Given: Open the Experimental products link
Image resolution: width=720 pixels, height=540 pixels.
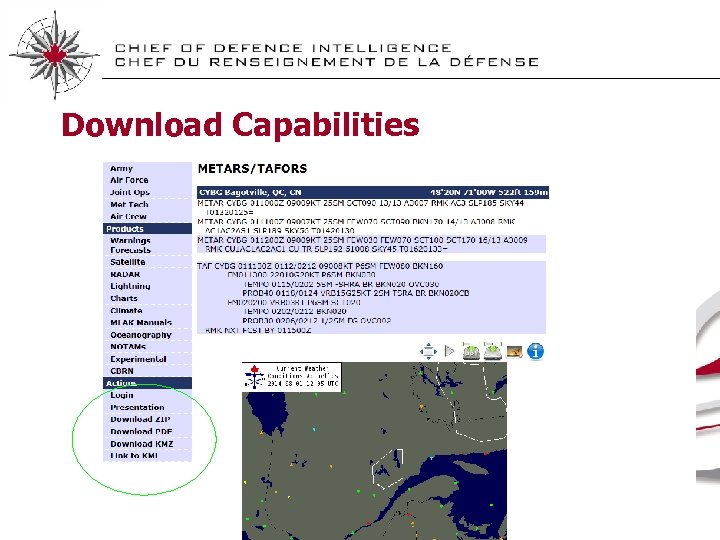Looking at the screenshot, I should click(x=138, y=359).
